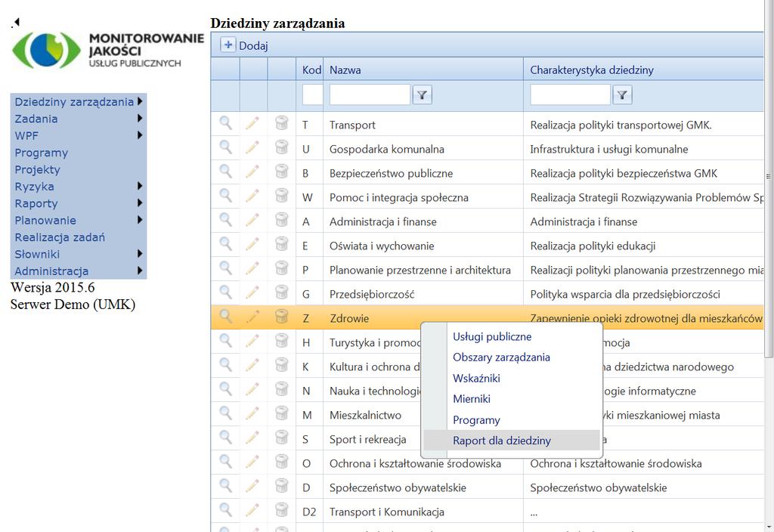Trash icon on Przedsiębiorczość row
The width and height of the screenshot is (774, 532).
pos(281,292)
